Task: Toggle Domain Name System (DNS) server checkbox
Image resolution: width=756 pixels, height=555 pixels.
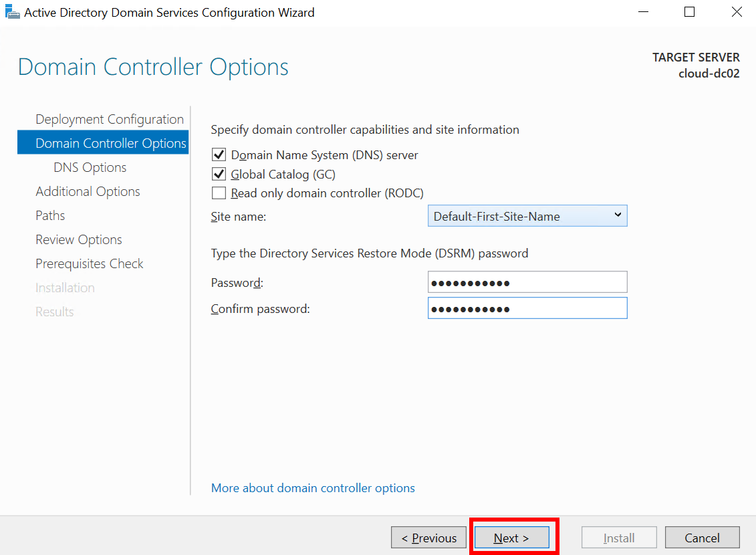Action: [x=219, y=154]
